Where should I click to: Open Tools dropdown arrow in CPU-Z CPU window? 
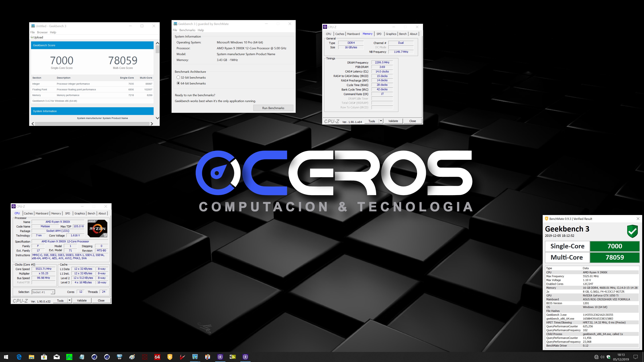69,300
